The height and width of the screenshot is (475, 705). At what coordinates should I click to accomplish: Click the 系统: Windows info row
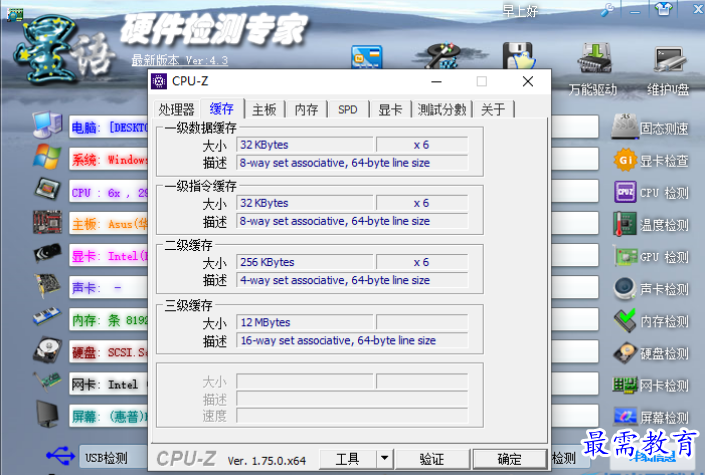(x=108, y=160)
